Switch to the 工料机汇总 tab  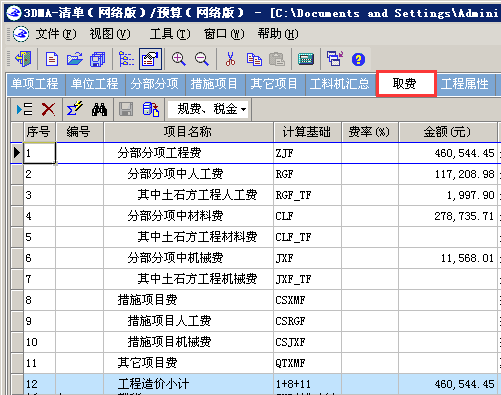click(x=340, y=84)
